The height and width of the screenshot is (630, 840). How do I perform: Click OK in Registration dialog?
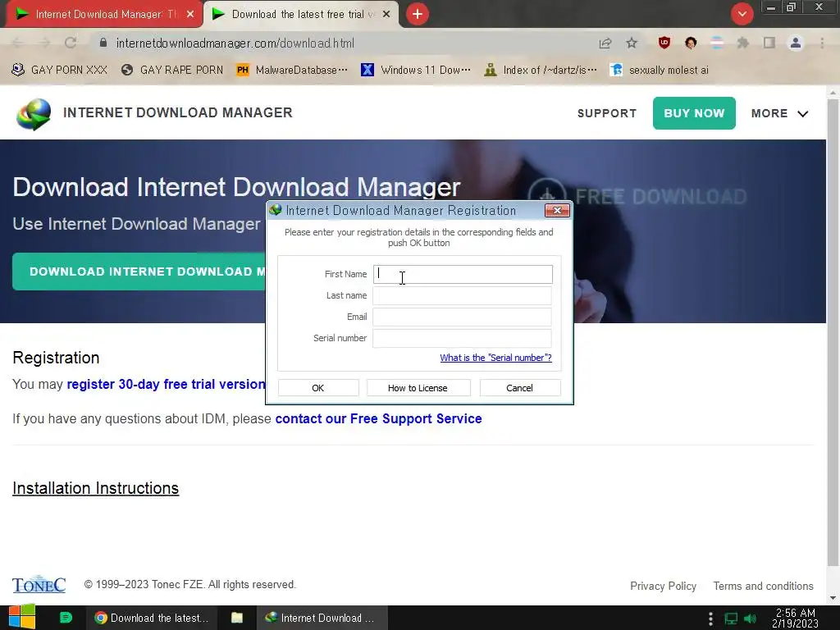(x=318, y=388)
